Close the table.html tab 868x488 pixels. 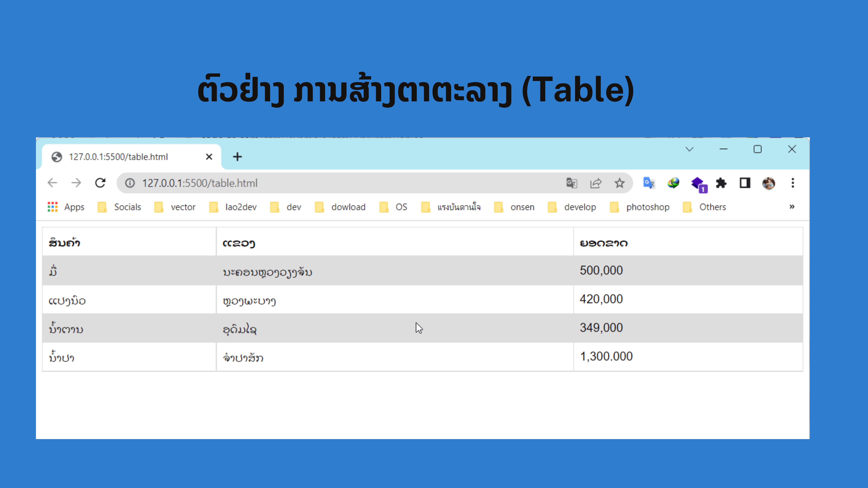[209, 157]
